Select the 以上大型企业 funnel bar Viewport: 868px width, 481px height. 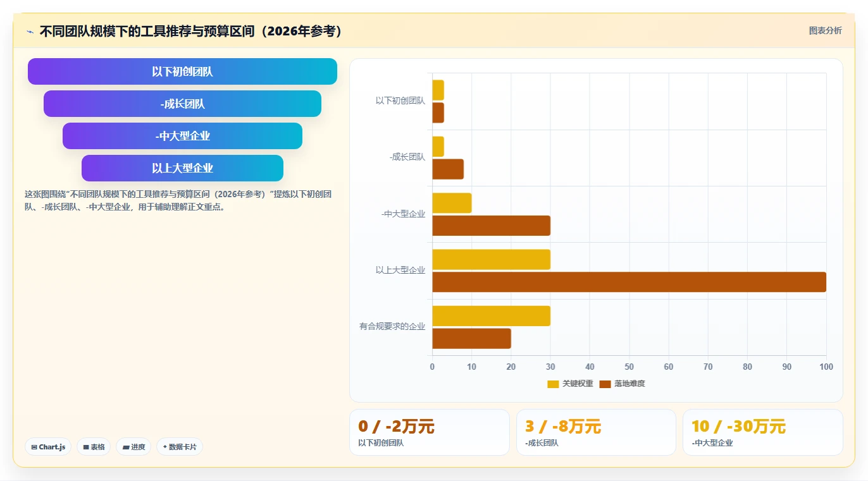182,168
